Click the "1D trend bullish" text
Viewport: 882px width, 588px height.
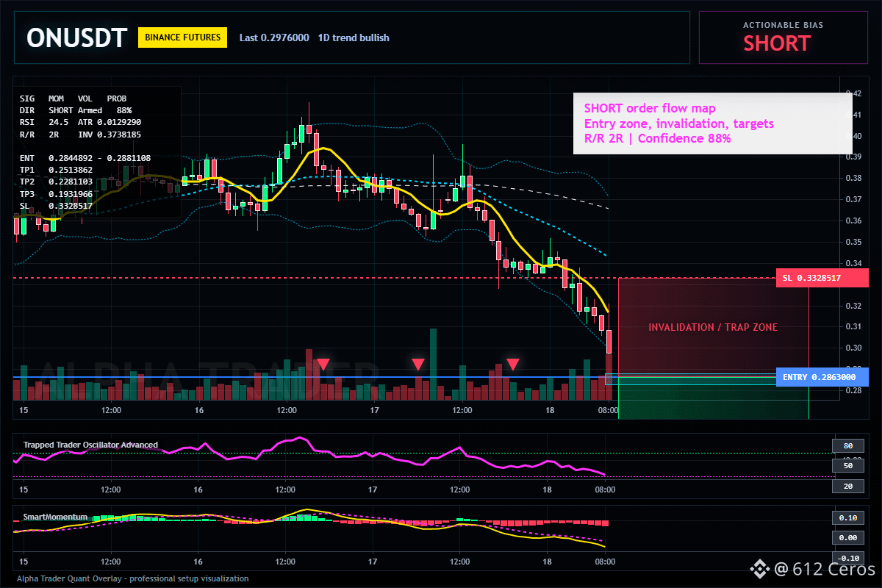(354, 37)
